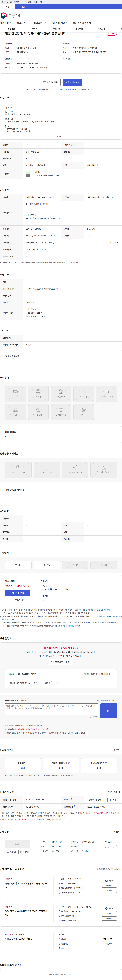The height and width of the screenshot is (980, 122).
Task: Click the 차량유지비 welfare icon
Action: click(61, 394)
